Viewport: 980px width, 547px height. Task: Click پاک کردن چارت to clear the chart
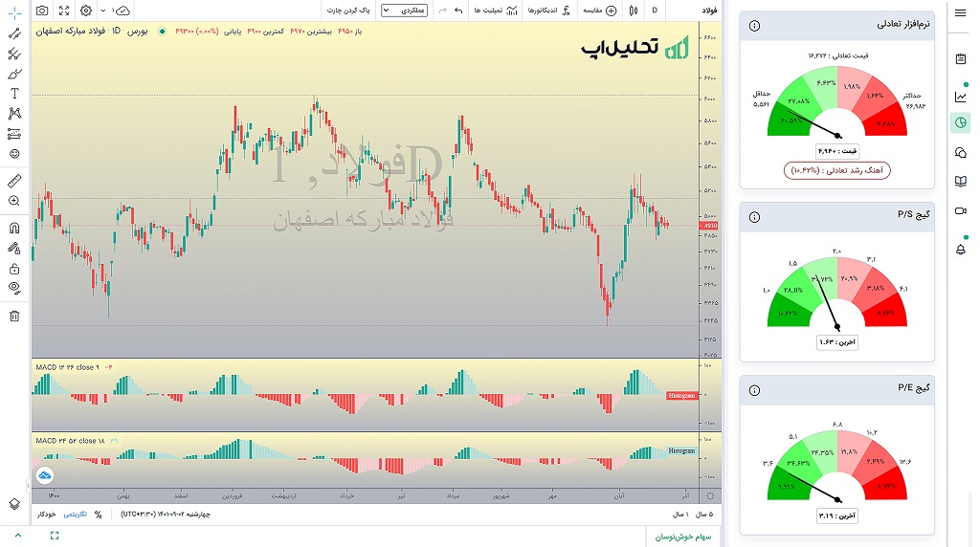(x=348, y=11)
